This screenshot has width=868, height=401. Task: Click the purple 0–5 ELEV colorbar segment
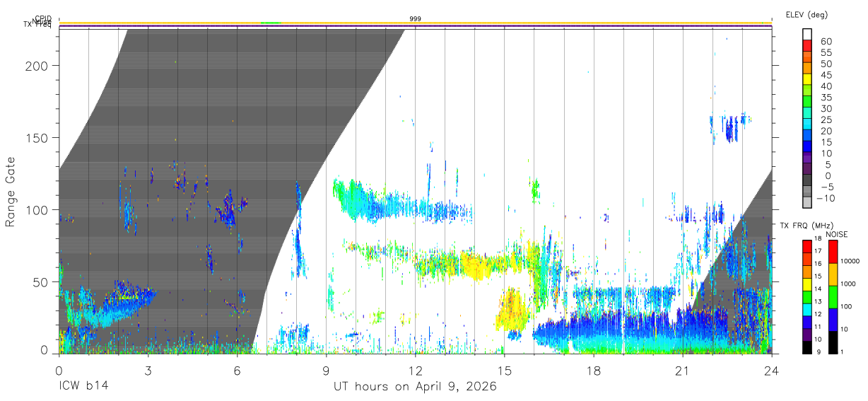point(807,170)
